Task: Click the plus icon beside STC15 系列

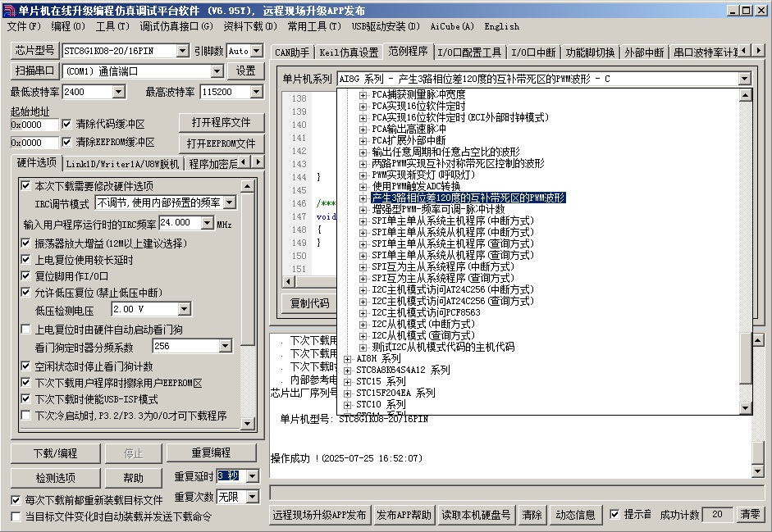Action: [348, 382]
